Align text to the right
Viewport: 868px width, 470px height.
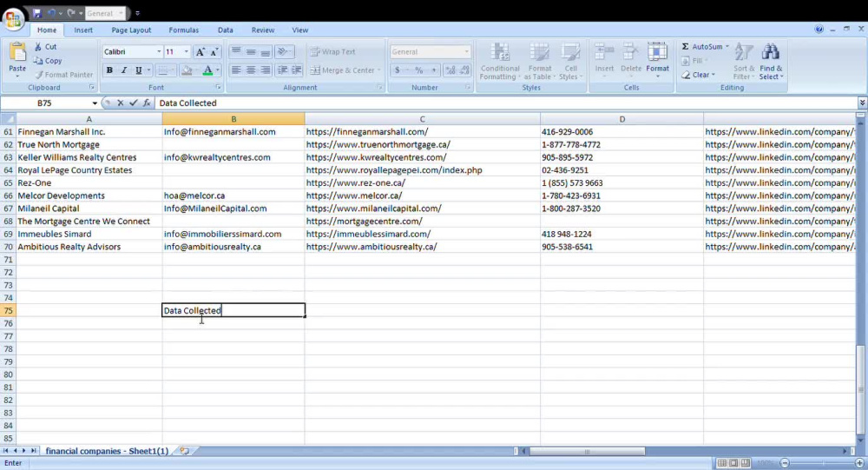(x=266, y=70)
